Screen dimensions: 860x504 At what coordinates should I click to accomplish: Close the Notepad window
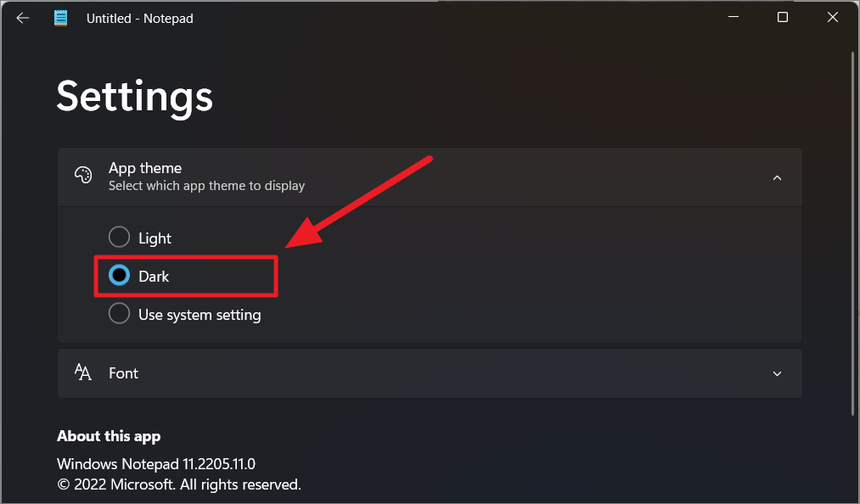[x=833, y=17]
